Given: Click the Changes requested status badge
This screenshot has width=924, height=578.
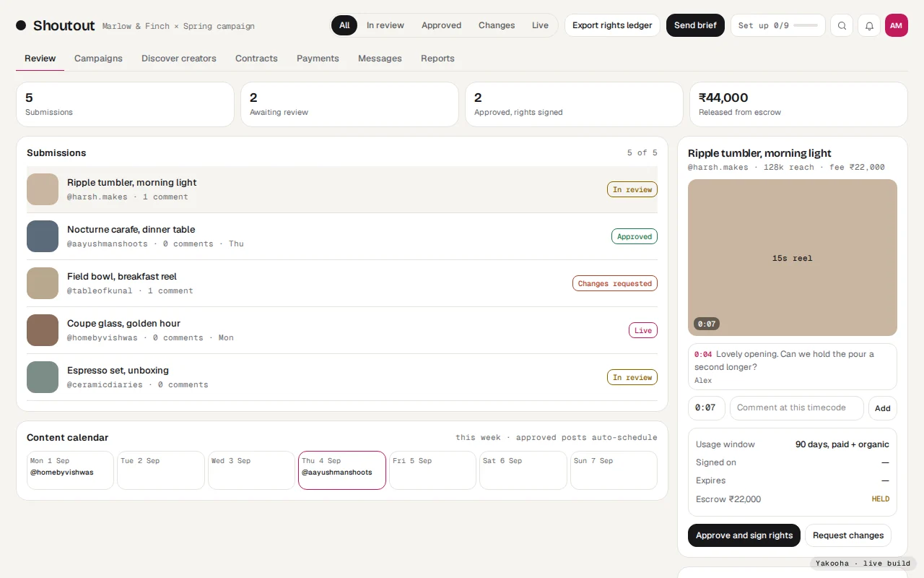Looking at the screenshot, I should pyautogui.click(x=615, y=283).
